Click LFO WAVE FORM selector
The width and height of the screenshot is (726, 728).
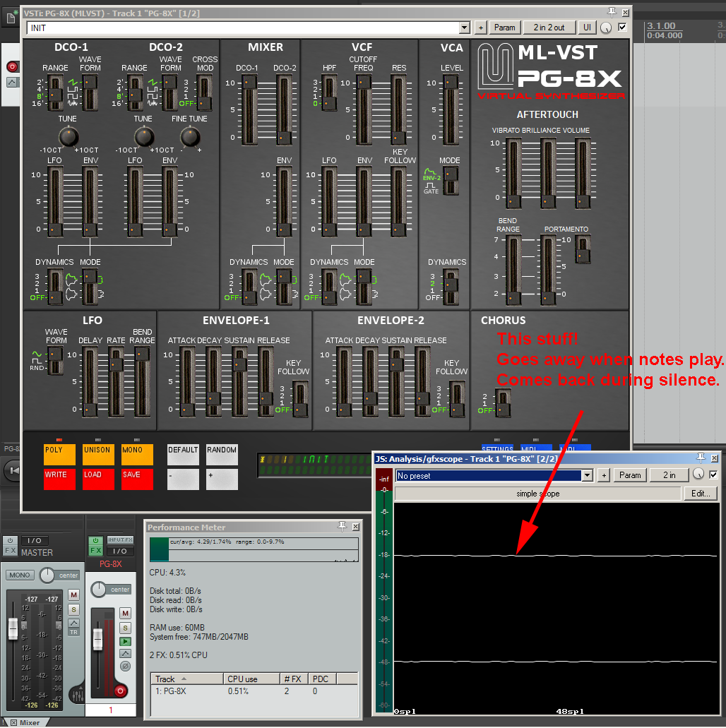coord(55,362)
